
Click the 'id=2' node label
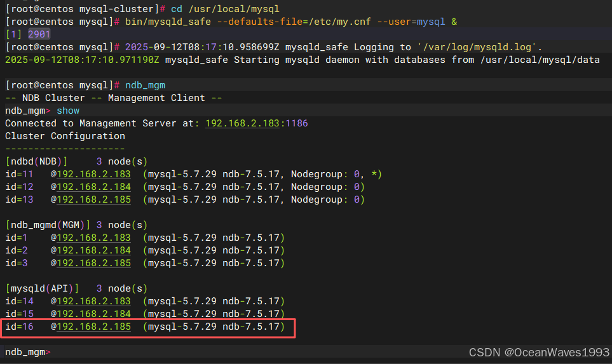[17, 250]
